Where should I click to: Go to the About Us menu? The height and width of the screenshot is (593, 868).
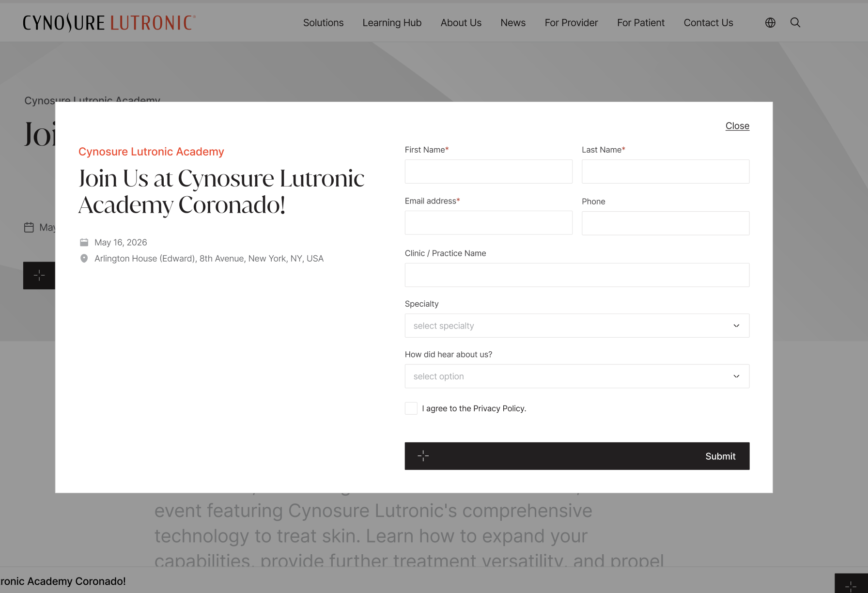[x=461, y=23]
